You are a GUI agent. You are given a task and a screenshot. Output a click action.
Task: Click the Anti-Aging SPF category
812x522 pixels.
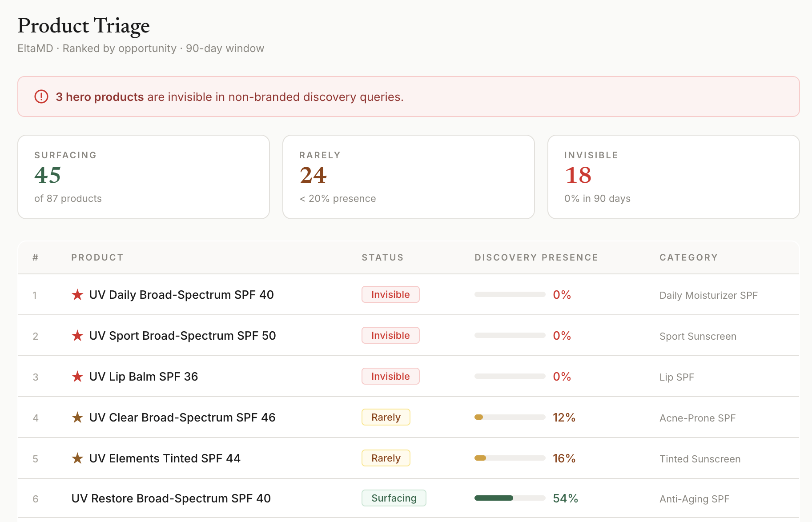(x=694, y=499)
